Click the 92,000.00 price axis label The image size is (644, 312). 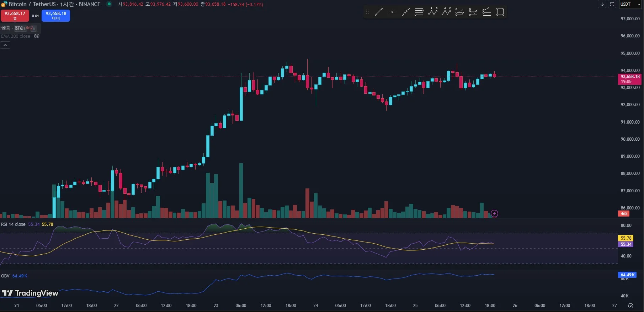point(630,105)
